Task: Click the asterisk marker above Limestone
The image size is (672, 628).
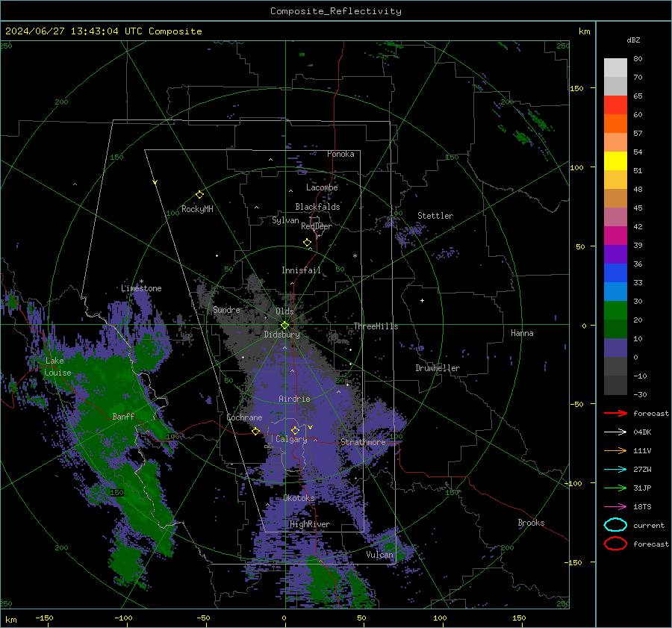Action: pyautogui.click(x=141, y=282)
